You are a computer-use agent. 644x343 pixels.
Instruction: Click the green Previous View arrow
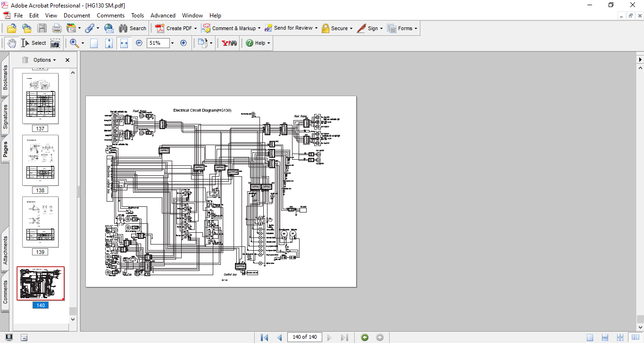[x=364, y=337]
